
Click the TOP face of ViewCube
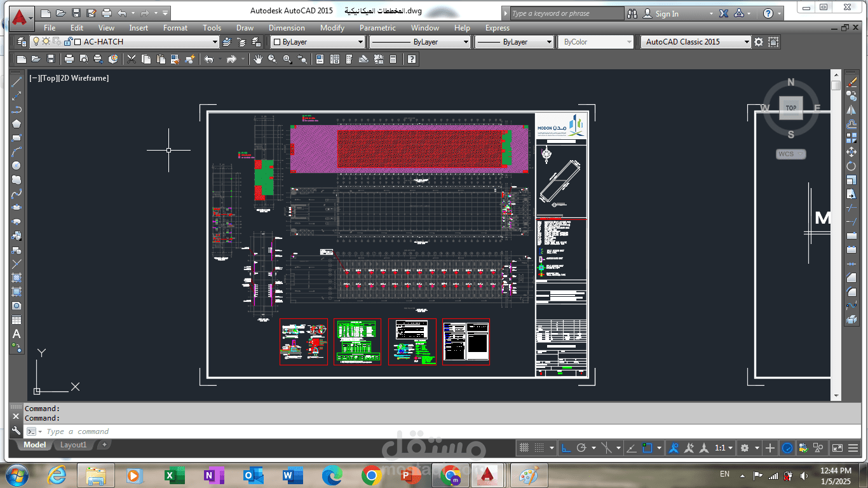pos(791,108)
